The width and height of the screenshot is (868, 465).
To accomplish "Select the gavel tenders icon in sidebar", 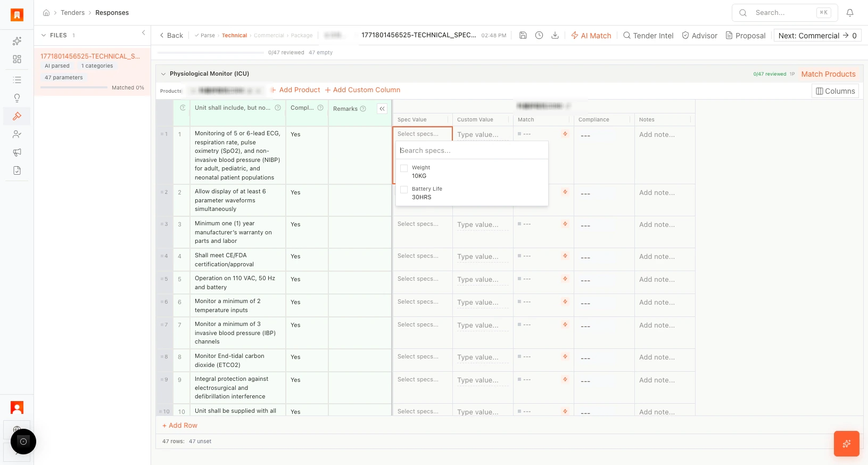I will point(17,116).
